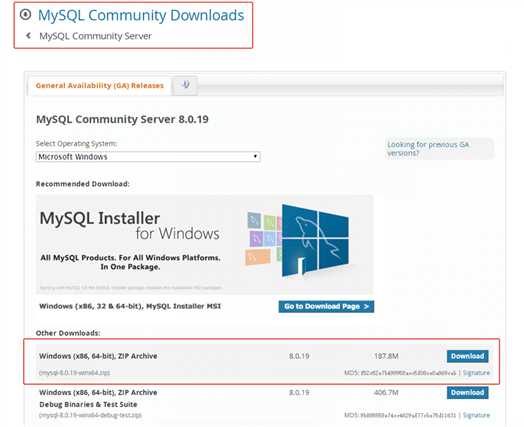Viewport: 524px width, 427px height.
Task: Open the MySQL Community Downloads heading link
Action: click(x=141, y=15)
